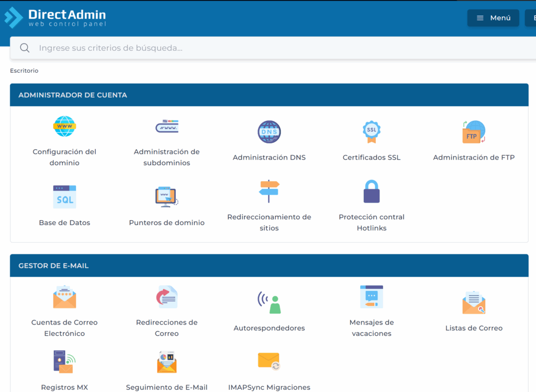Viewport: 536px width, 392px height.
Task: Open Redireccionamiento de sitios signpost icon
Action: 269,192
